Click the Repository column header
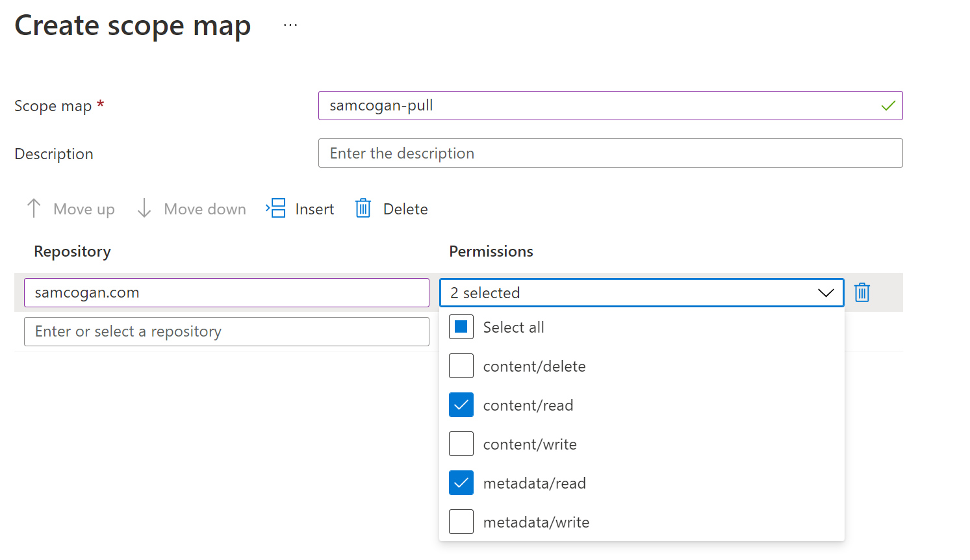 [x=72, y=252]
